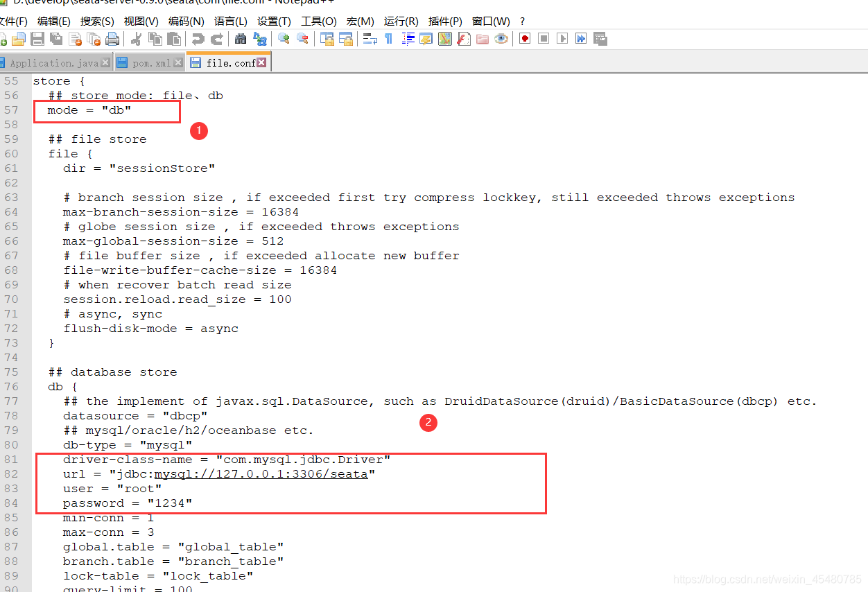Place the cursor on mode = "db" line

pyautogui.click(x=89, y=110)
